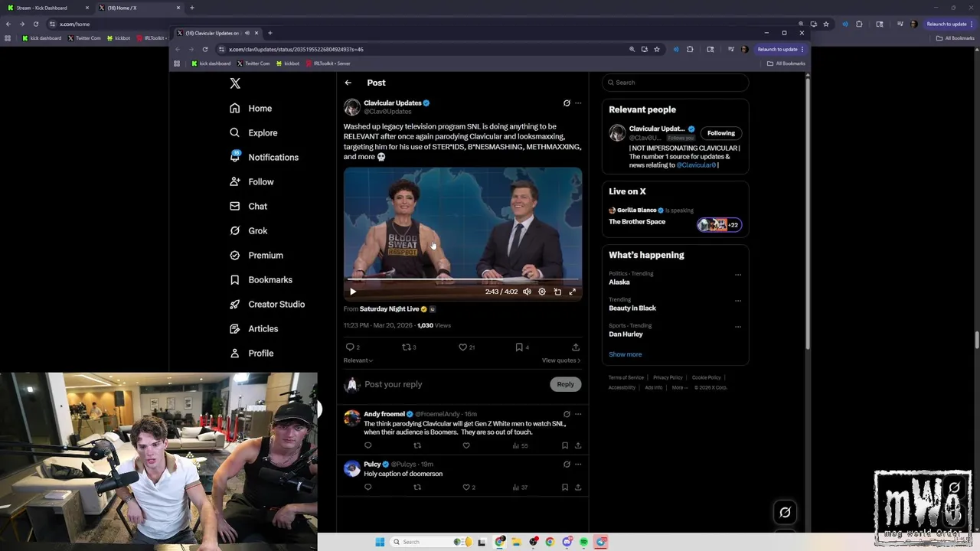Click the Creator Studio rocket icon
980x551 pixels.
[x=235, y=305]
